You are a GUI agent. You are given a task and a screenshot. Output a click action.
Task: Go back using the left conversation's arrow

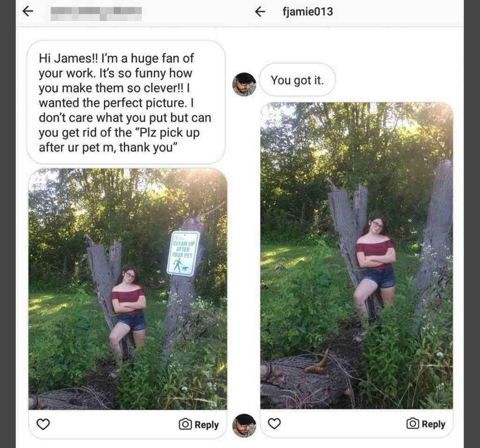pos(28,12)
